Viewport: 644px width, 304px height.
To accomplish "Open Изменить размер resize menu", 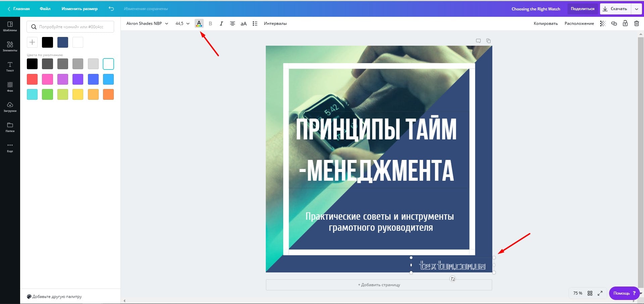I will click(80, 9).
